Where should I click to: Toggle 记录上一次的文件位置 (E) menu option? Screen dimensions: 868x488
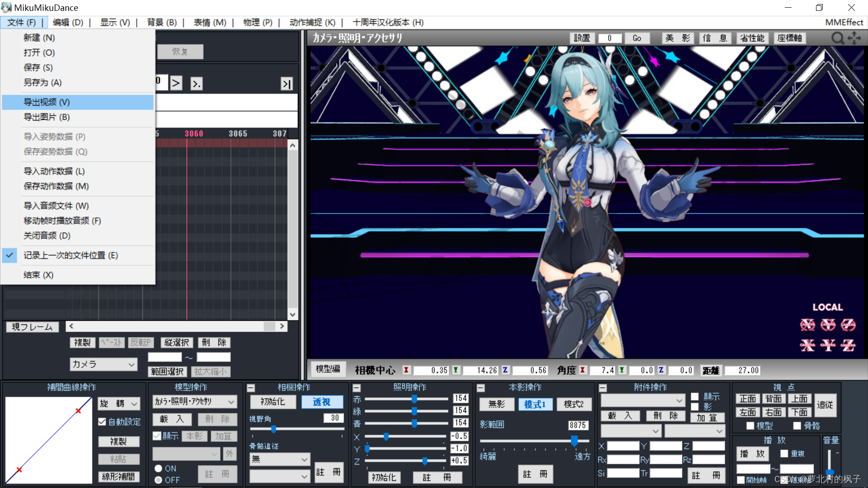tap(78, 255)
